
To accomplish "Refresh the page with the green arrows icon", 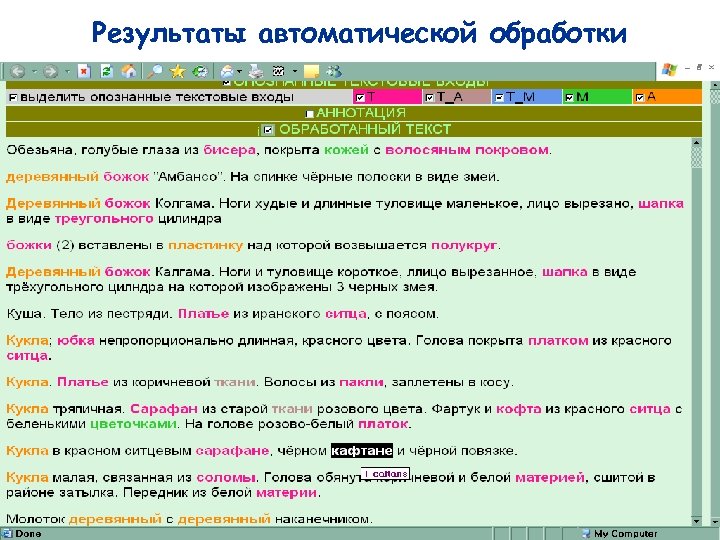I will (x=107, y=72).
